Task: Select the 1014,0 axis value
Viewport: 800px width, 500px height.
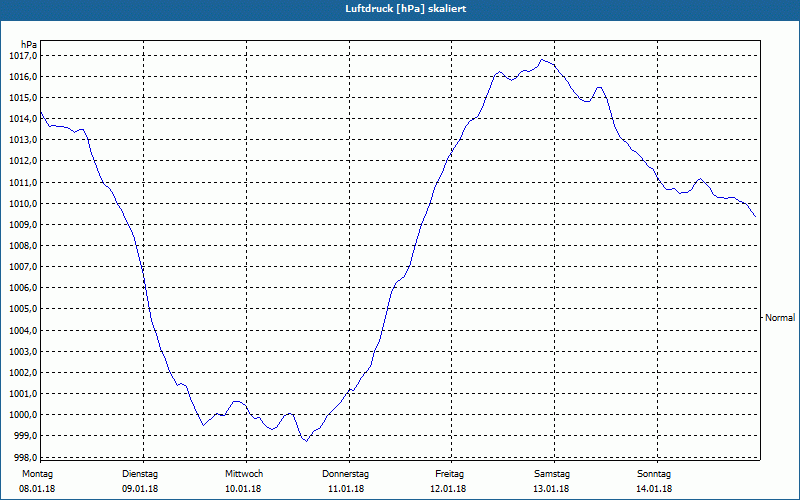Action: point(23,119)
